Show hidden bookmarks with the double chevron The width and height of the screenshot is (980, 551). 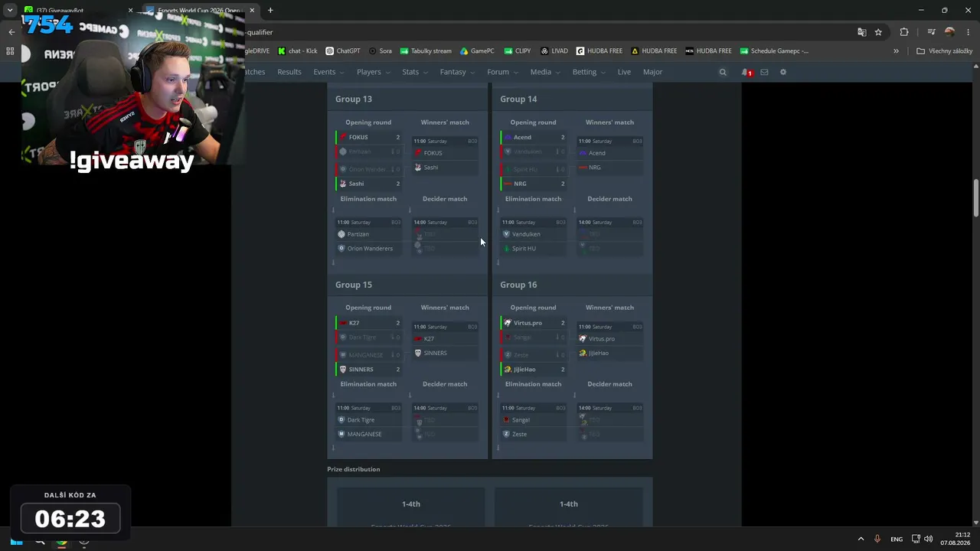pos(896,51)
